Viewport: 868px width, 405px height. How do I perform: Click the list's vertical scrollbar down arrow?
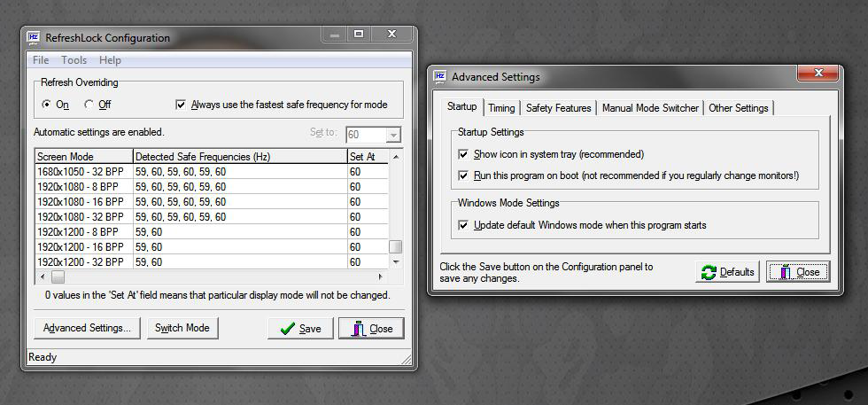pyautogui.click(x=395, y=261)
